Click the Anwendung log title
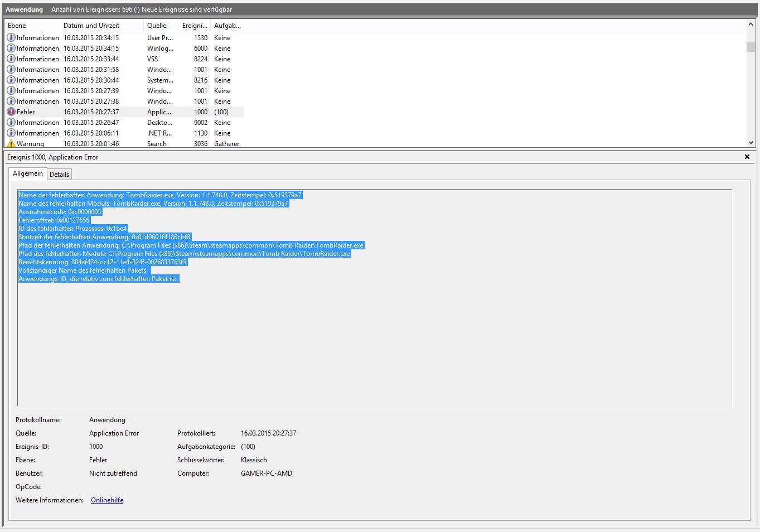 coord(24,9)
